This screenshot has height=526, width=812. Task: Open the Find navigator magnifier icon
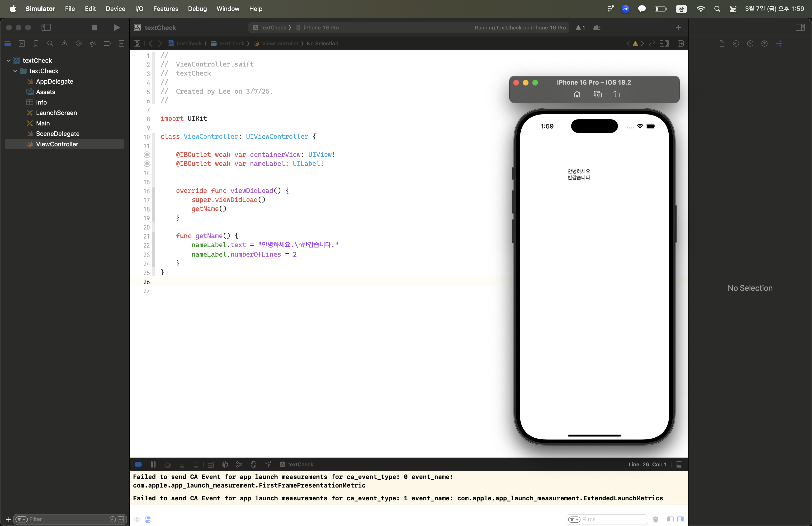tap(50, 43)
